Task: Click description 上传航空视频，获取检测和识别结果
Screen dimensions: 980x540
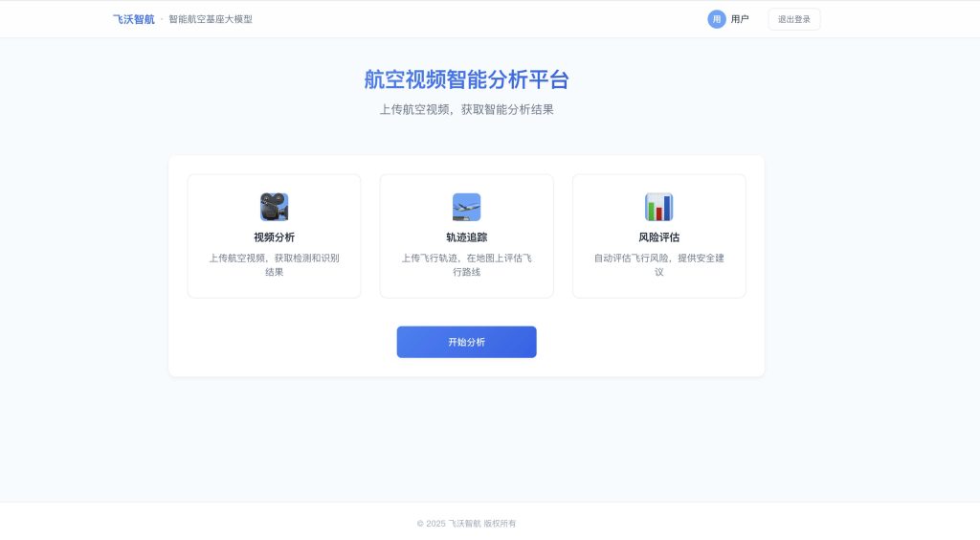Action: click(x=274, y=265)
